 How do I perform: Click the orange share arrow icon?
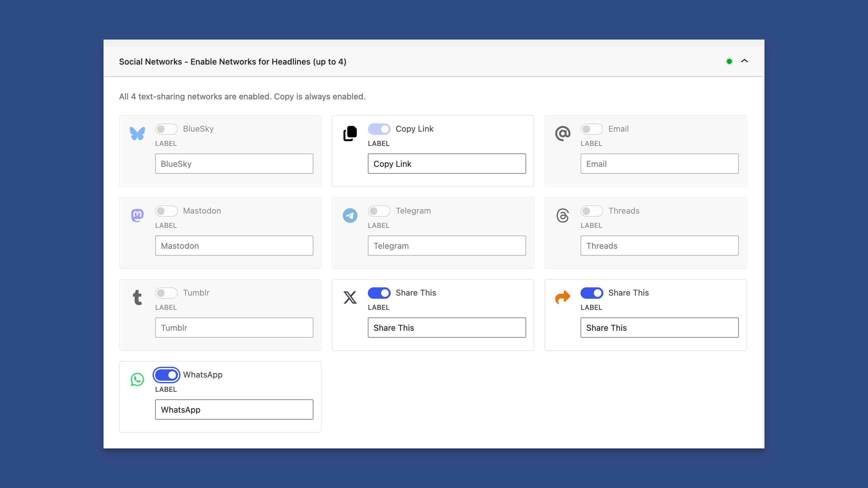pyautogui.click(x=563, y=297)
